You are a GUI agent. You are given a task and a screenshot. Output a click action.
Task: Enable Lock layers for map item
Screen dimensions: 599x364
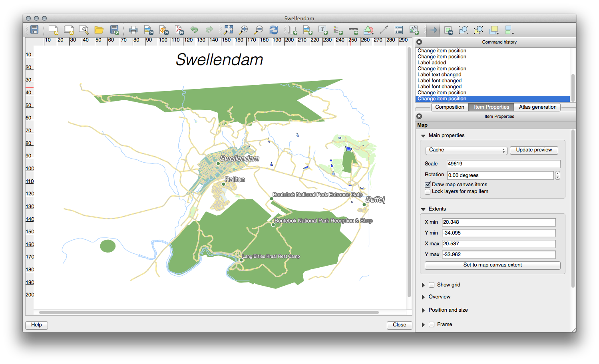428,191
